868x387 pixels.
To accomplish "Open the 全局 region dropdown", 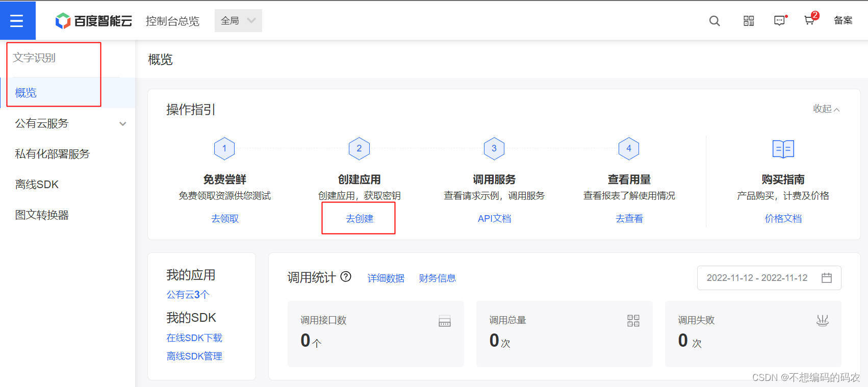I will [x=238, y=20].
